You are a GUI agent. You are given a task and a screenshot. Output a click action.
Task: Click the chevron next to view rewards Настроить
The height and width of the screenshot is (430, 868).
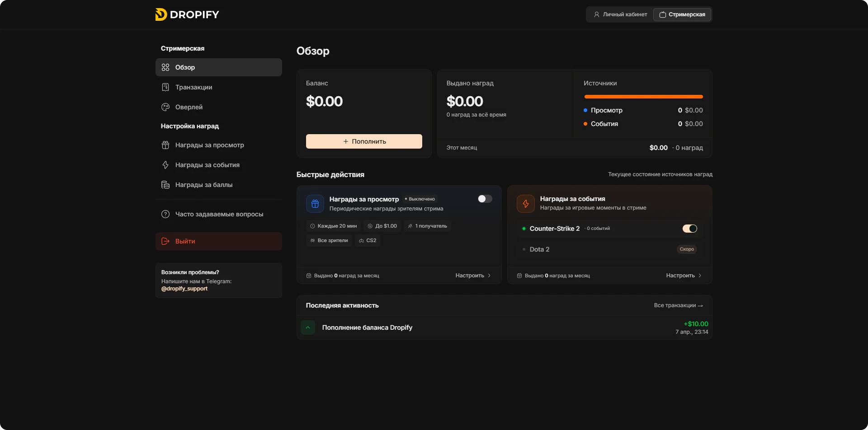pyautogui.click(x=489, y=276)
